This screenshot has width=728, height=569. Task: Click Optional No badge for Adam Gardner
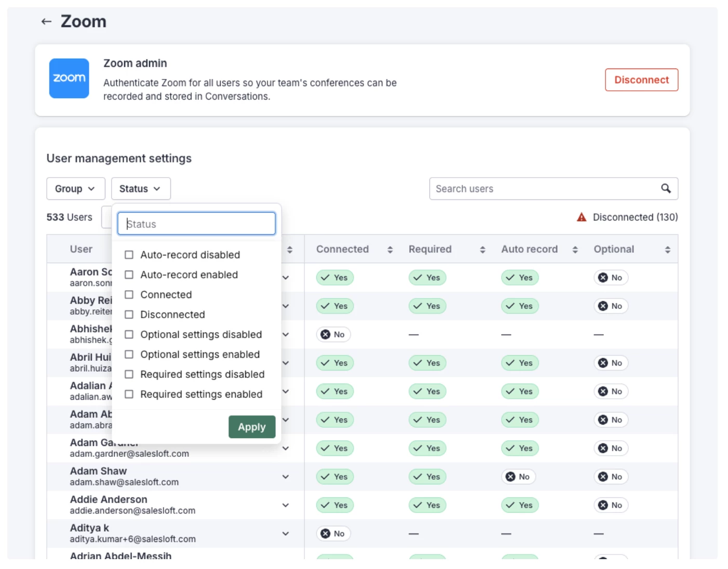(x=611, y=449)
